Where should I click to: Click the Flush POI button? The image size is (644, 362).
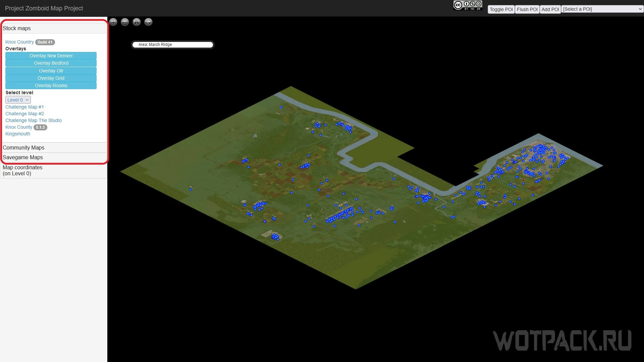(526, 9)
